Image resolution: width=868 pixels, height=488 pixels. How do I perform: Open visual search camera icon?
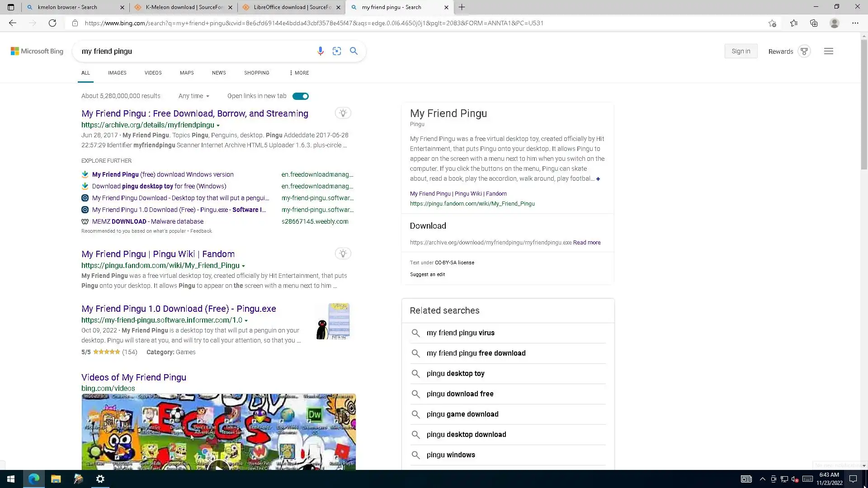tap(337, 51)
